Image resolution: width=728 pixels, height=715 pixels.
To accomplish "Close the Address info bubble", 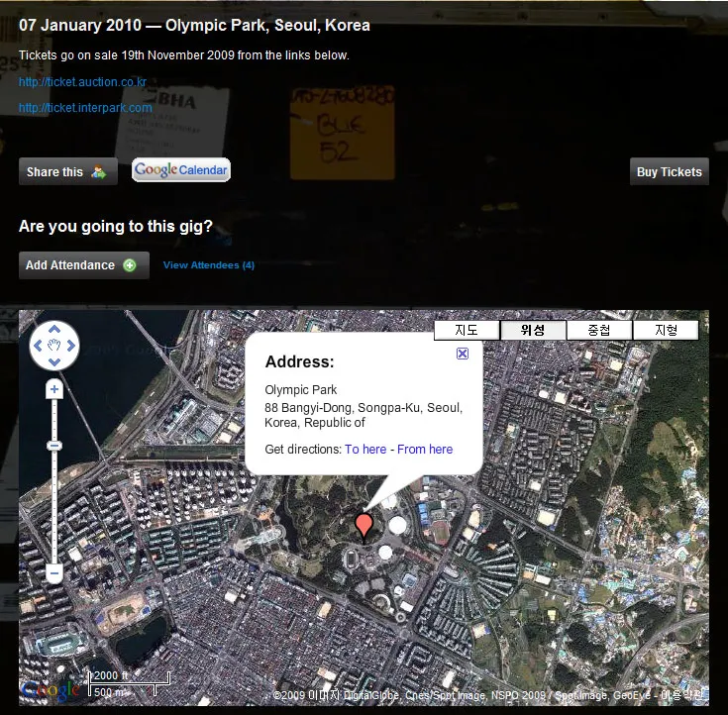I will click(x=463, y=354).
